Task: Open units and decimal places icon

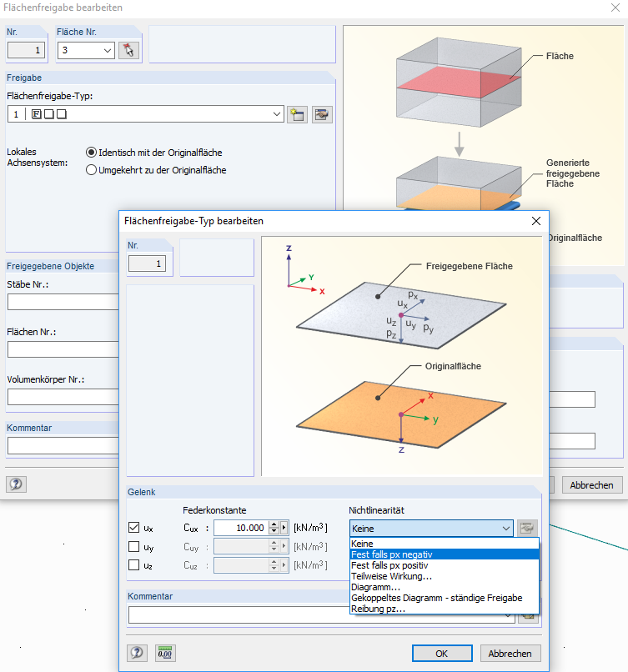Action: [x=165, y=653]
